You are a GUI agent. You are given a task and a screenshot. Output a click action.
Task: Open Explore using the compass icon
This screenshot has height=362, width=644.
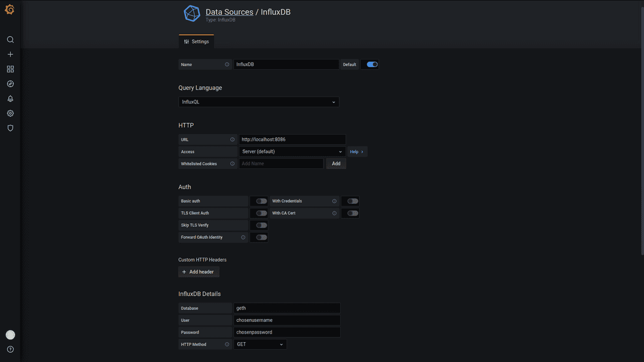click(x=10, y=84)
